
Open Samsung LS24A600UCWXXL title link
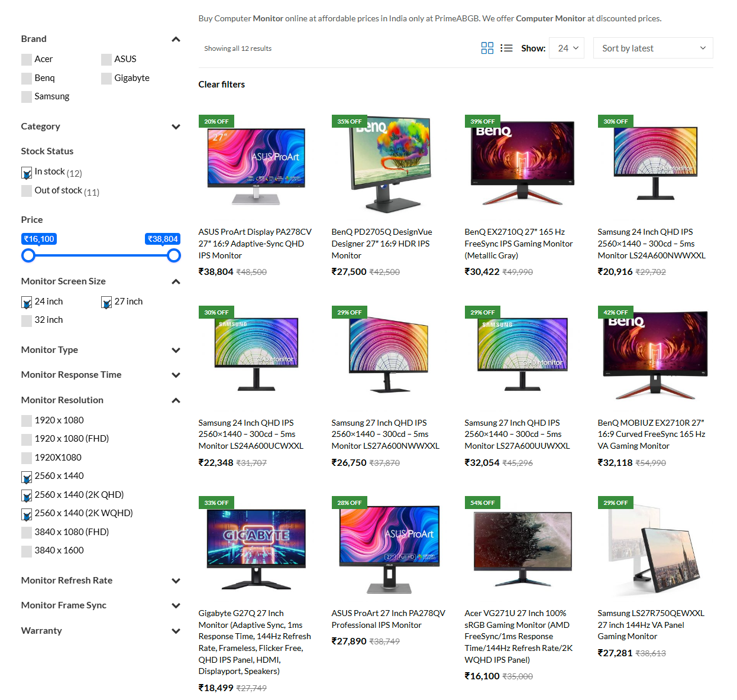251,435
